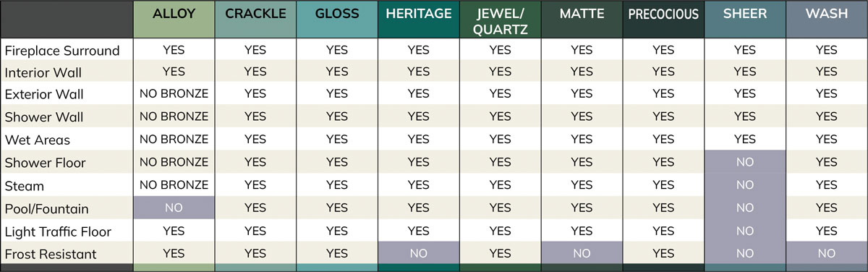
Task: Select the NO cell for Sheer Shower Floor
Action: pos(744,162)
